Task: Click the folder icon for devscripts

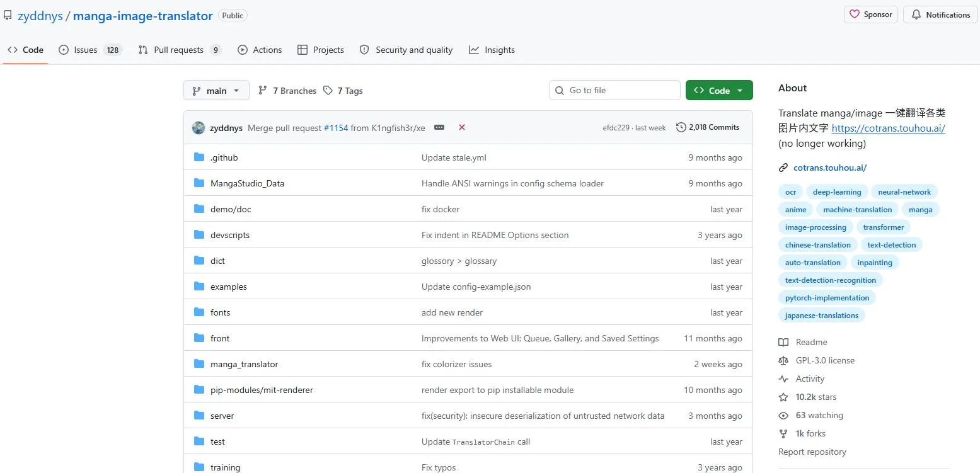Action: 199,235
